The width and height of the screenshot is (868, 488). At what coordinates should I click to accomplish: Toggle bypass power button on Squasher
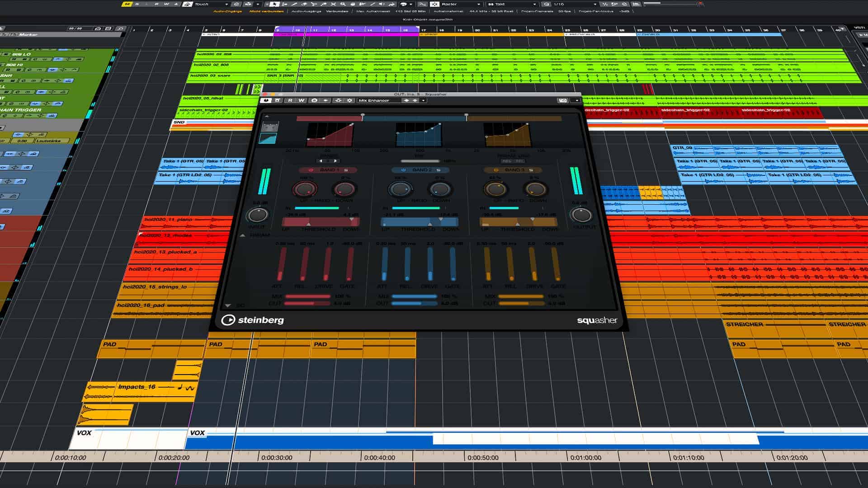[x=266, y=100]
